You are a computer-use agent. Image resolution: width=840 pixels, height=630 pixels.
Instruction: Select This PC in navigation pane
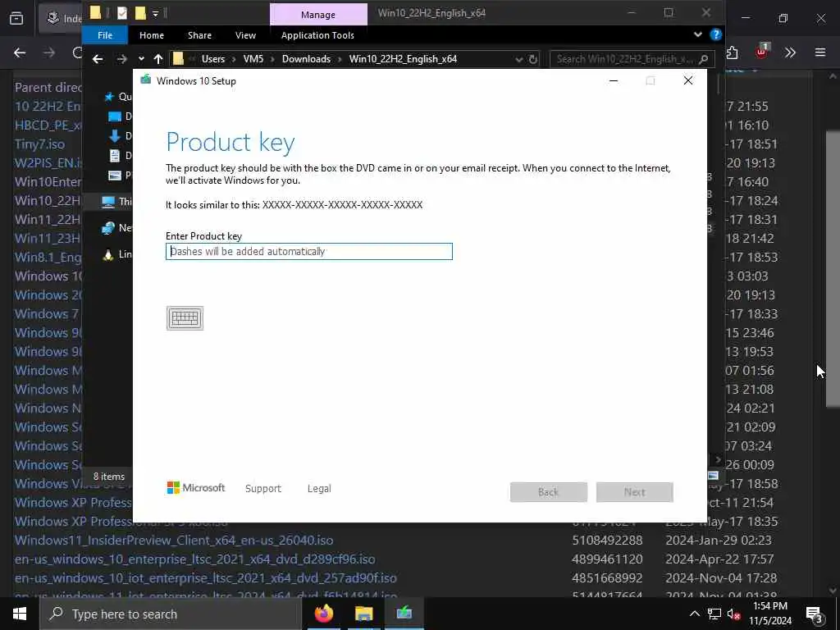[x=109, y=202]
